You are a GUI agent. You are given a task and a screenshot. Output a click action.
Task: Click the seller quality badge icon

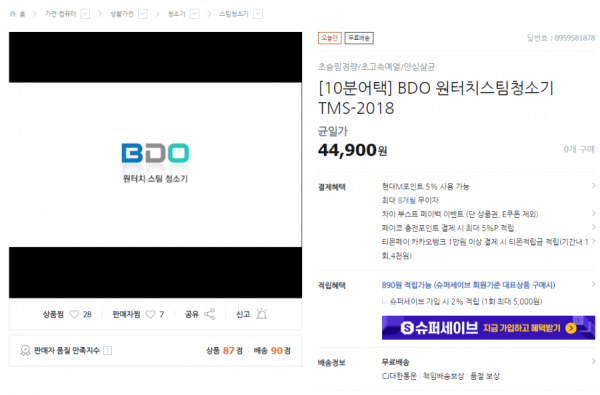(25, 351)
